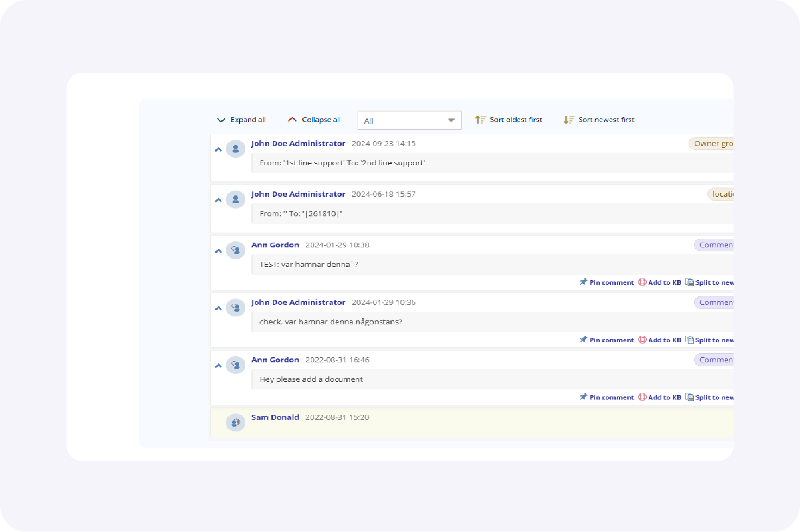Click the 2022-08-31 16:46 comment avatar icon

pyautogui.click(x=236, y=365)
